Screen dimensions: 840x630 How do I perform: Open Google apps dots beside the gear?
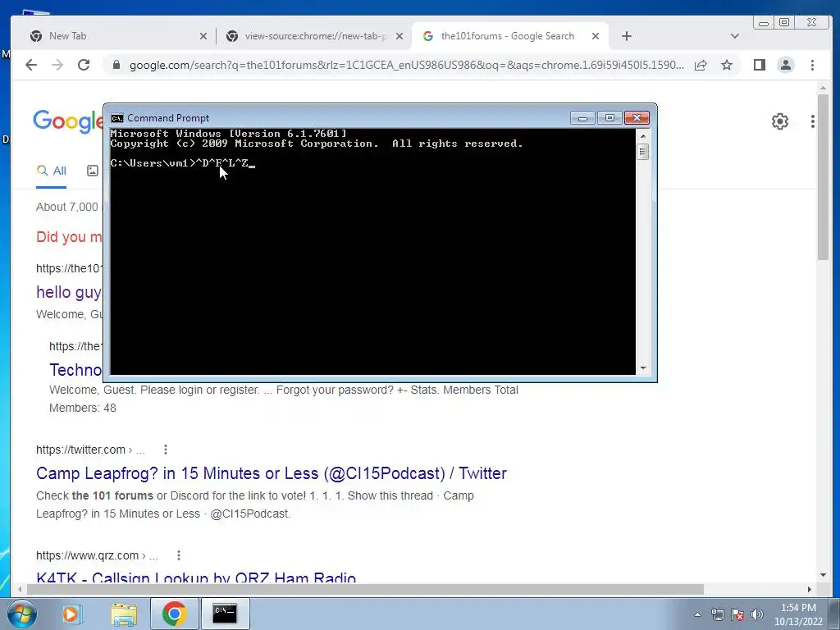point(813,121)
